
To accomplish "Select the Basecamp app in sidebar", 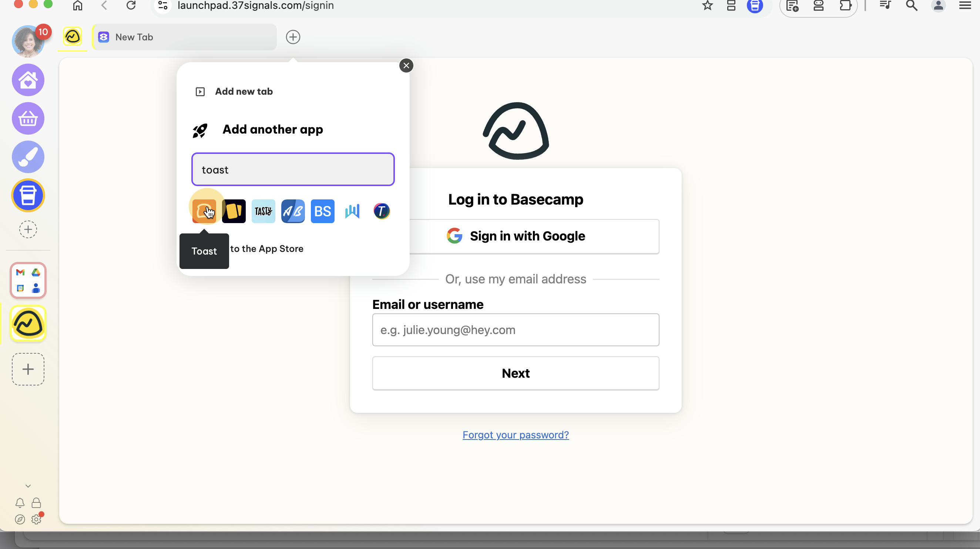I will 28,324.
